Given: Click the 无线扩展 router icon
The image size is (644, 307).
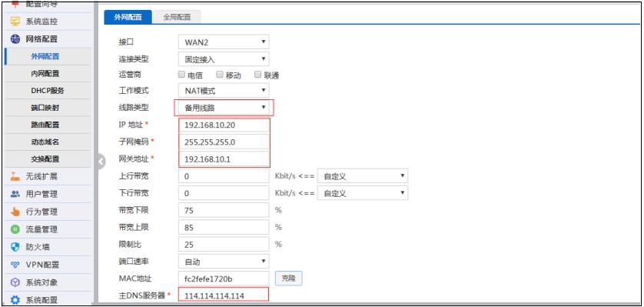Looking at the screenshot, I should [15, 177].
